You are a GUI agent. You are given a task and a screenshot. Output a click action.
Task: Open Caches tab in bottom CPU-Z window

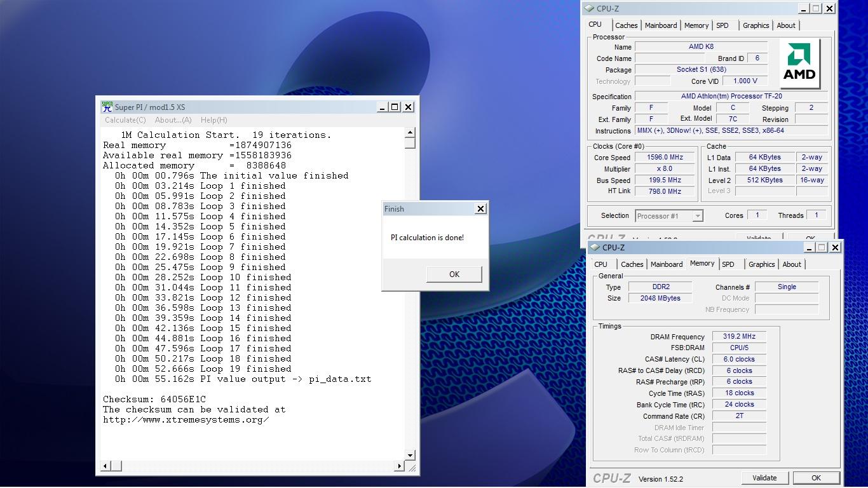632,264
